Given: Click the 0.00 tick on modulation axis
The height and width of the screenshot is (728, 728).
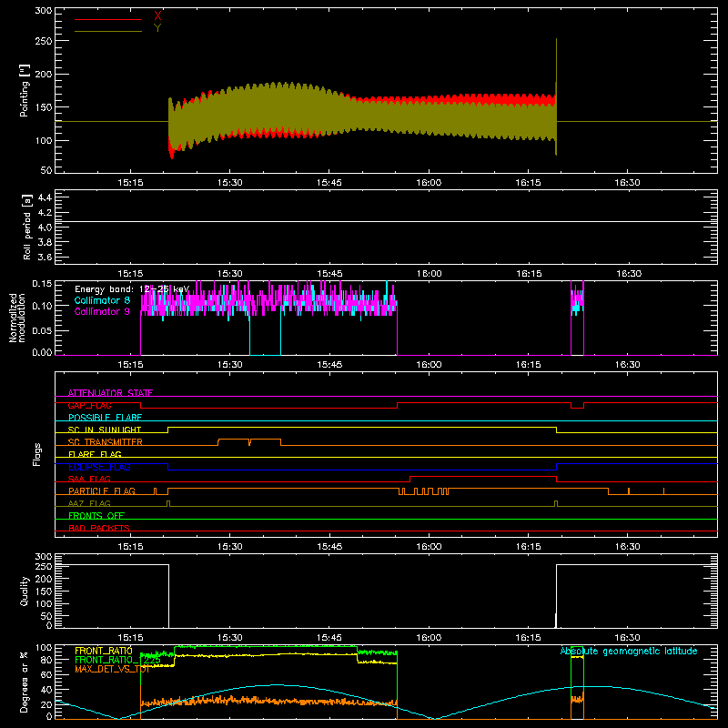Looking at the screenshot, I should click(42, 352).
